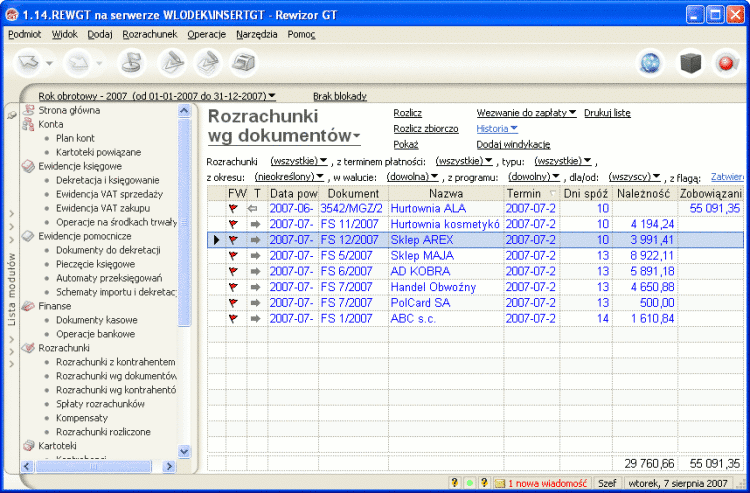Click the globe icon in the toolbar
The height and width of the screenshot is (493, 750).
[x=651, y=63]
